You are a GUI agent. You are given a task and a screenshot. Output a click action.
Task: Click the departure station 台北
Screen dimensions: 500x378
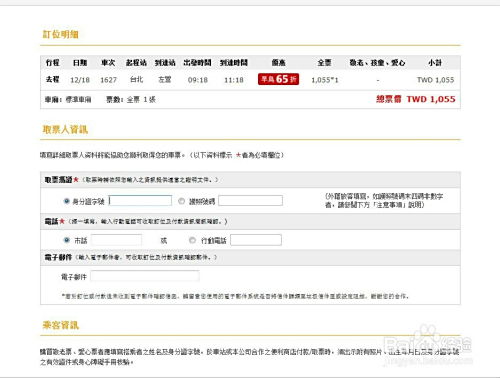[x=136, y=80]
